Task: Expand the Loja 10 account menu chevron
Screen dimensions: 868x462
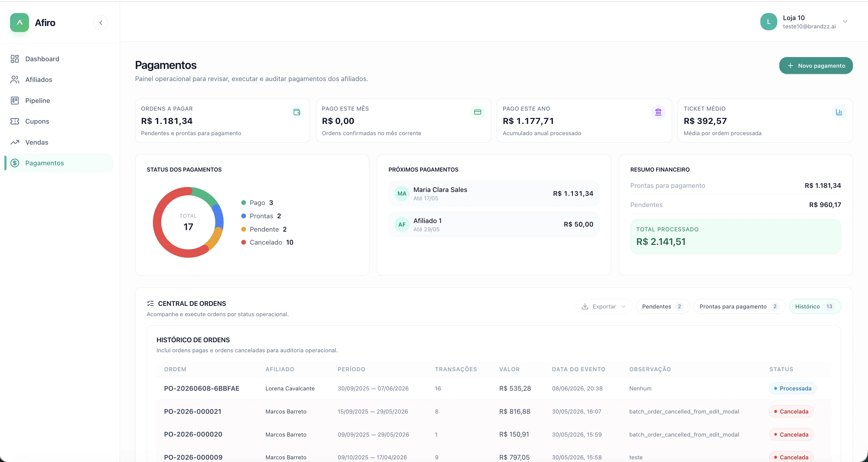Action: click(x=845, y=22)
